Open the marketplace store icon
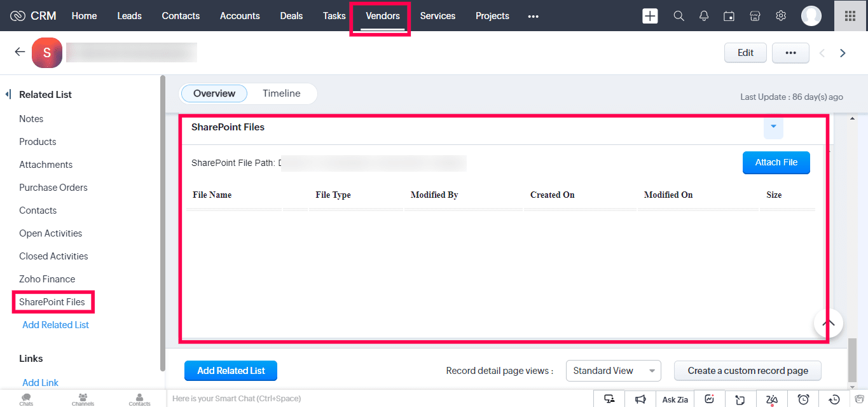Viewport: 868px width, 407px height. click(x=755, y=16)
